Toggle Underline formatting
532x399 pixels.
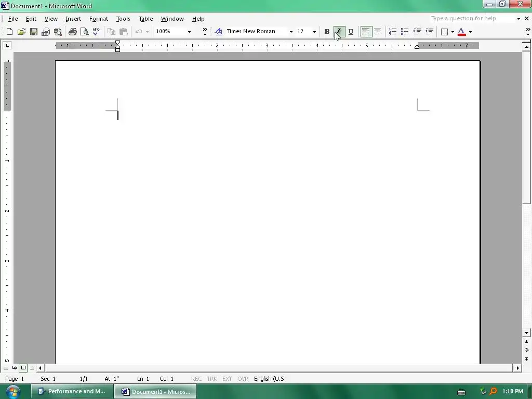click(x=351, y=32)
